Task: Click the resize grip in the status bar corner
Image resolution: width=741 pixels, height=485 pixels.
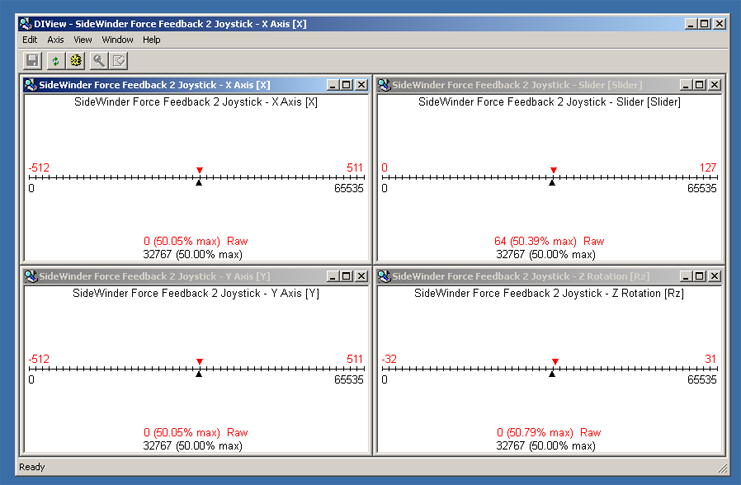Action: [x=723, y=468]
